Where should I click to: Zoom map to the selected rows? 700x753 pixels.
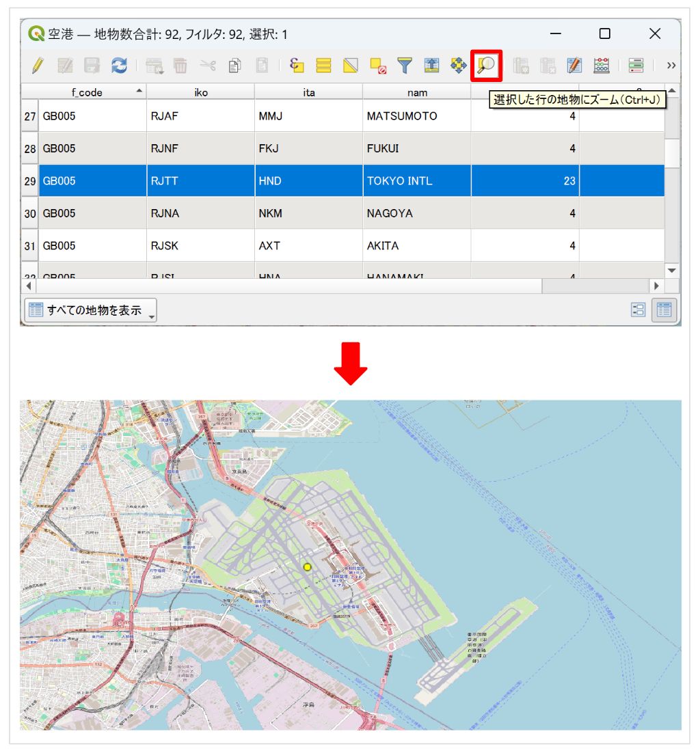point(486,66)
